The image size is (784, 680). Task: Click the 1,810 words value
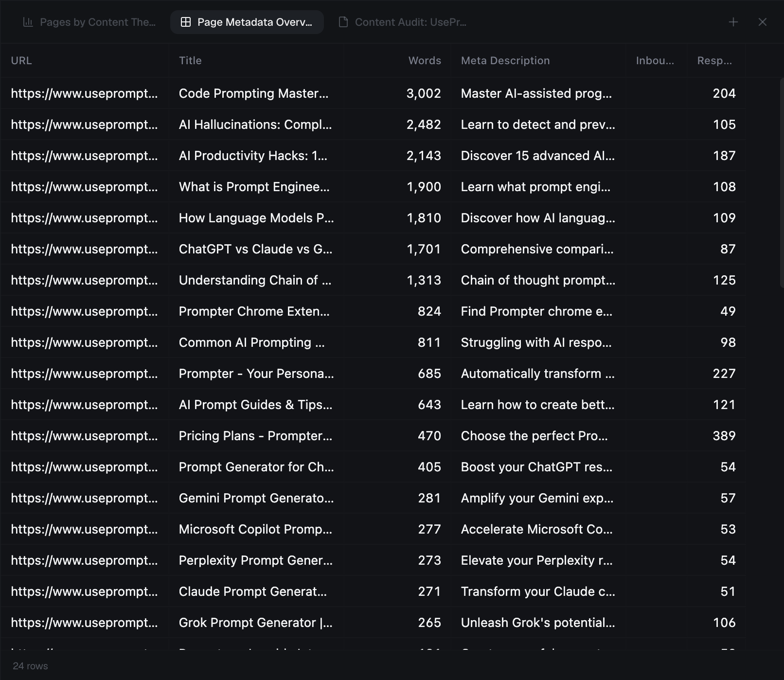[x=424, y=218]
